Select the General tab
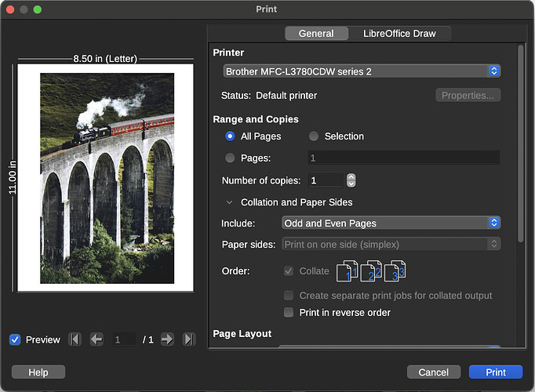The height and width of the screenshot is (392, 535). 316,34
